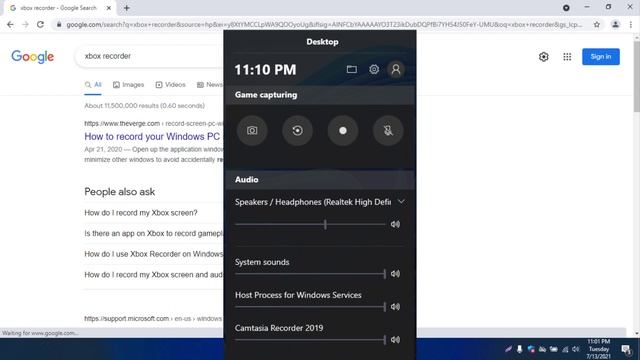Click the Google logo
This screenshot has height=360, width=640.
click(x=32, y=57)
